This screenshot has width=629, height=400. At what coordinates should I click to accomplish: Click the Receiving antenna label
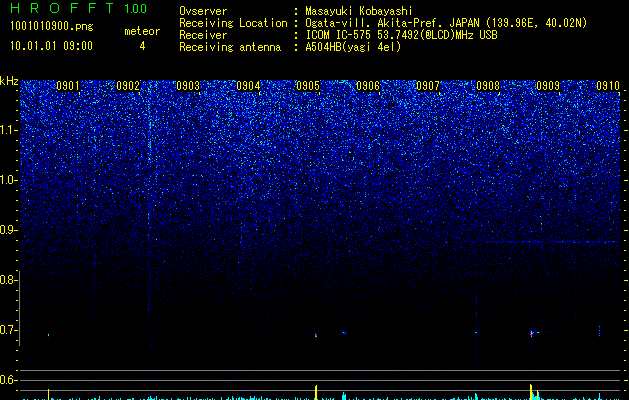230,47
